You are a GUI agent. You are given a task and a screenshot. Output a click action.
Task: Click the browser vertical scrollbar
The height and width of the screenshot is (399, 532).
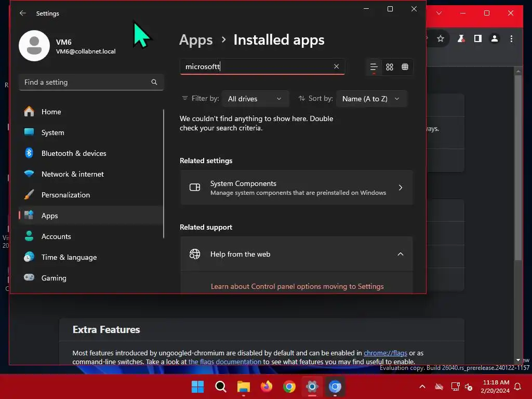tap(518, 168)
